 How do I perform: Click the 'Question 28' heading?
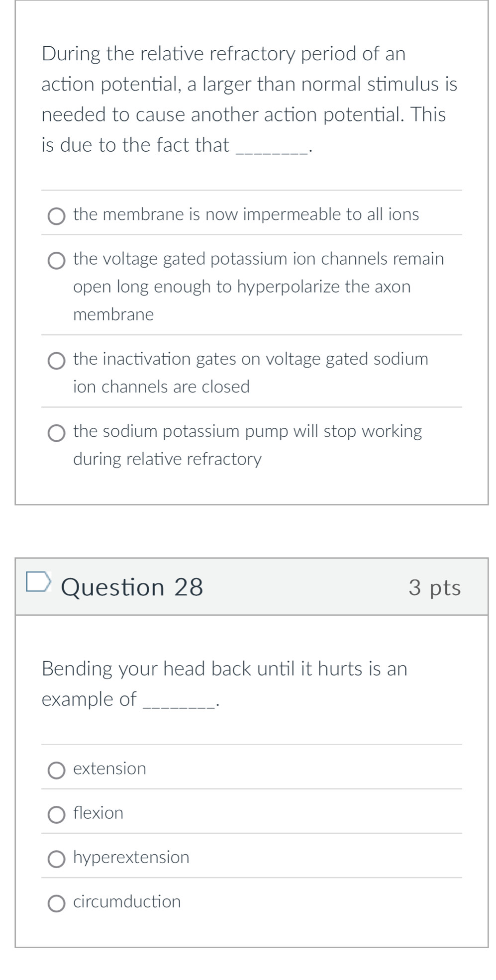(x=132, y=587)
